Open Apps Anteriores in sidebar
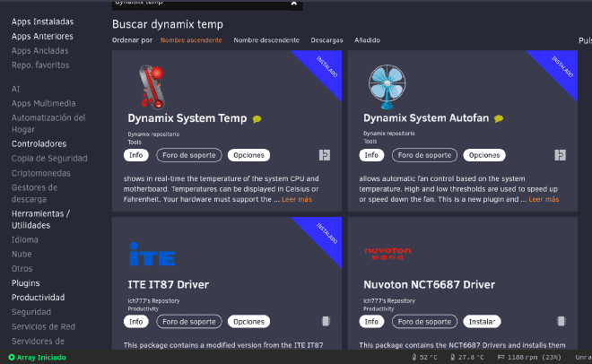The image size is (592, 364). click(42, 36)
